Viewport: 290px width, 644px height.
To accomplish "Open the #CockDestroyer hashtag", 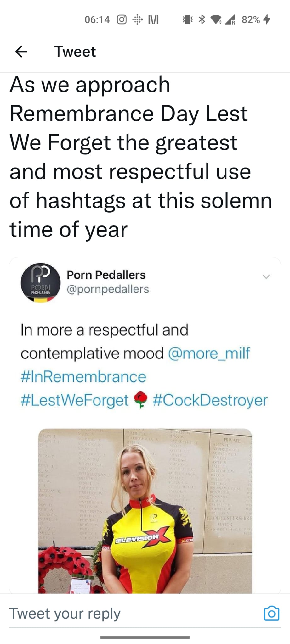I will [x=210, y=400].
